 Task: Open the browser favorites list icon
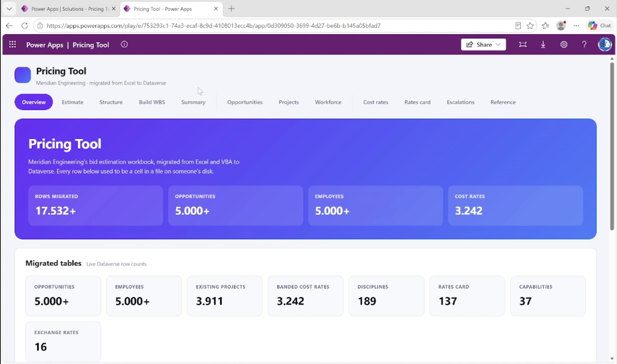pyautogui.click(x=546, y=26)
